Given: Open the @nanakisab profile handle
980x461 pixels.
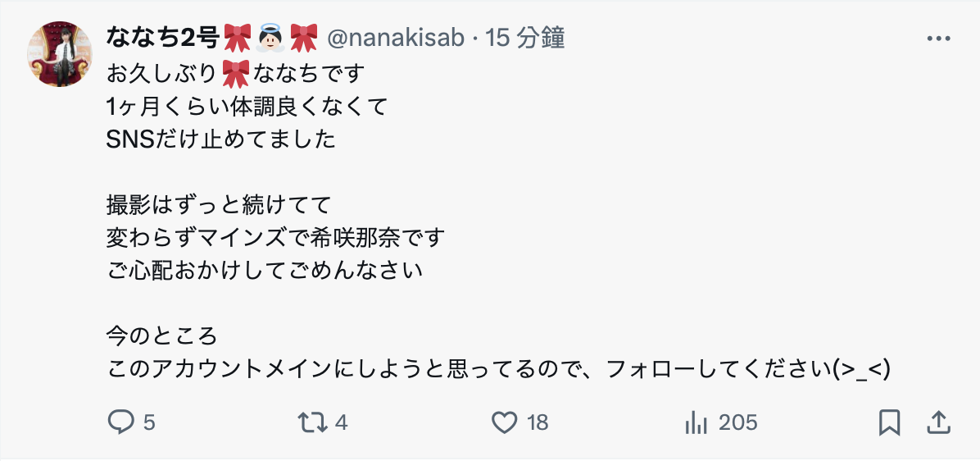Looking at the screenshot, I should pos(395,38).
